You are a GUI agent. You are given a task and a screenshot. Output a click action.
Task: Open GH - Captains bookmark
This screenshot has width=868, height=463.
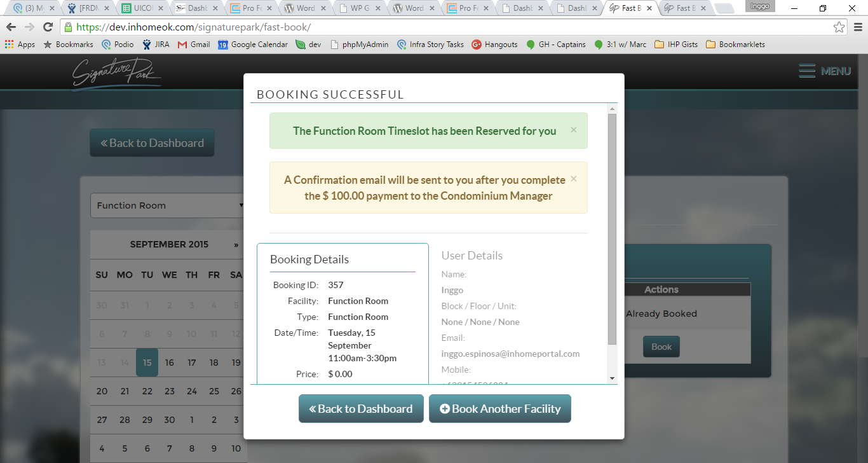click(x=556, y=45)
